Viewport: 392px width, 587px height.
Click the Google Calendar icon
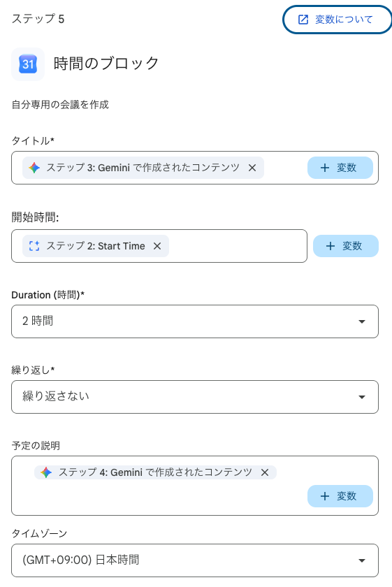click(x=28, y=64)
